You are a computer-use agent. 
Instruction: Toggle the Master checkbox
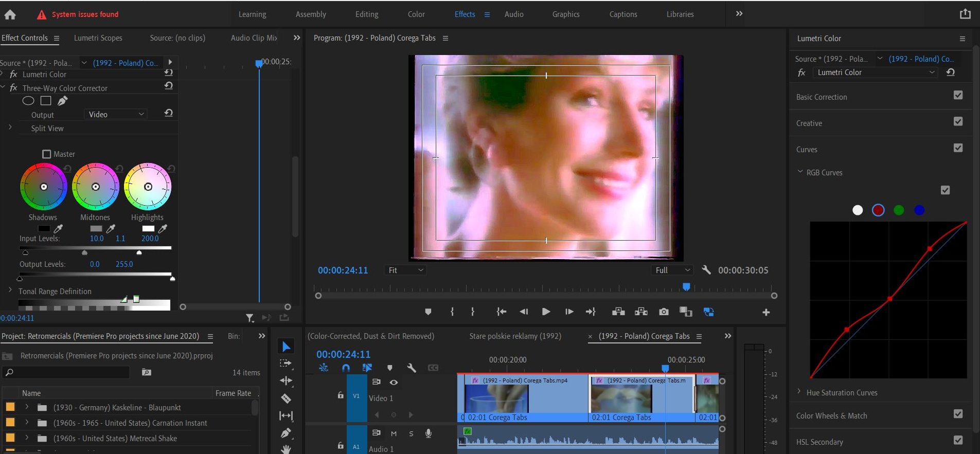(47, 154)
